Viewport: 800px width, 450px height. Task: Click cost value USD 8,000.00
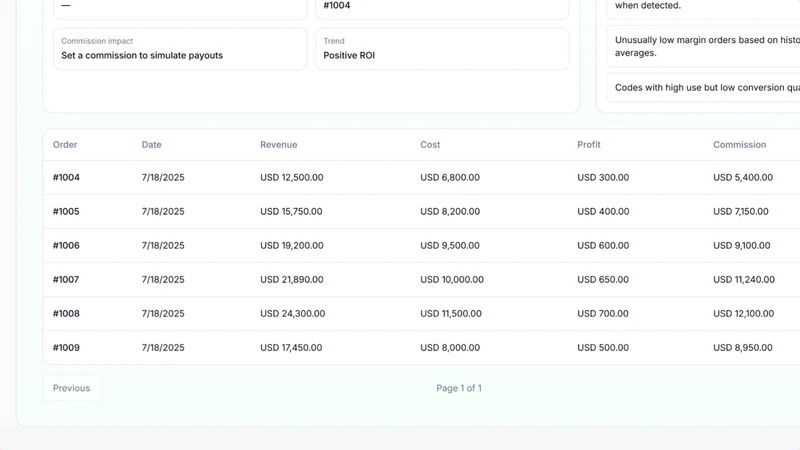click(450, 348)
